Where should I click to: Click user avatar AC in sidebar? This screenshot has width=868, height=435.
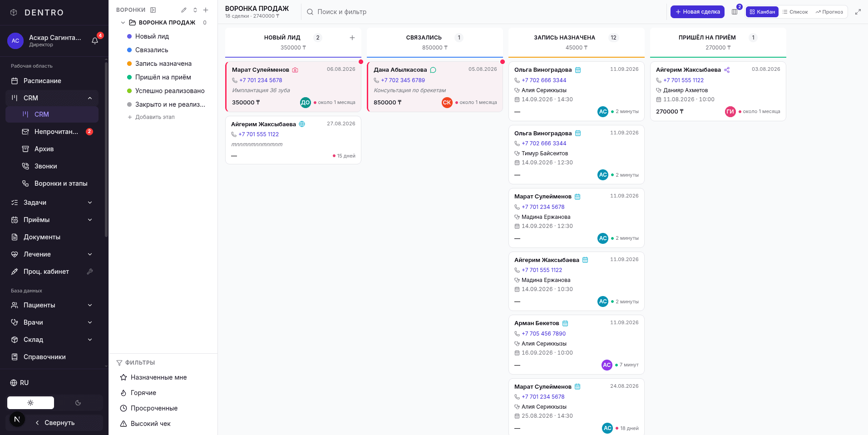click(15, 41)
